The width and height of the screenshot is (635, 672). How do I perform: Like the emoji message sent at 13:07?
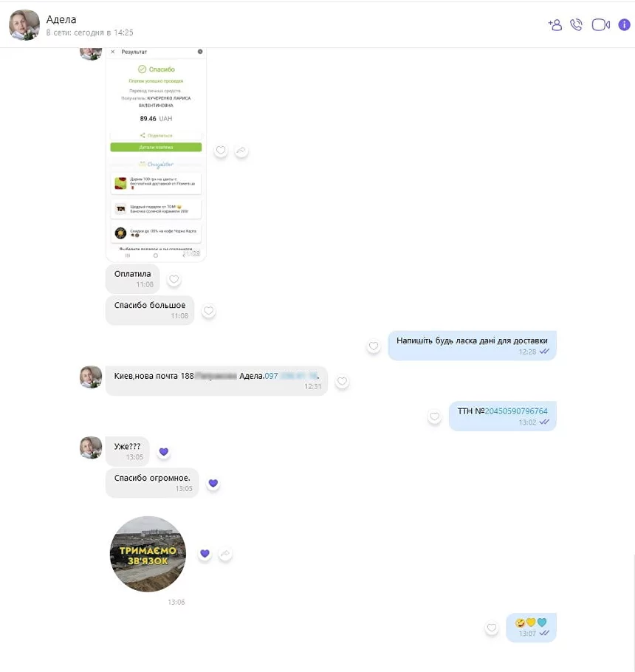(x=492, y=628)
